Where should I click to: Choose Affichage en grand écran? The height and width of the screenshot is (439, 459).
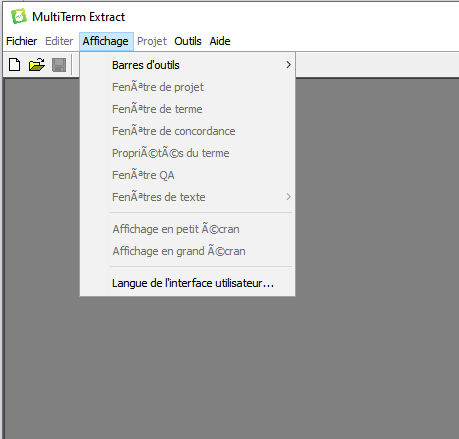[x=187, y=251]
